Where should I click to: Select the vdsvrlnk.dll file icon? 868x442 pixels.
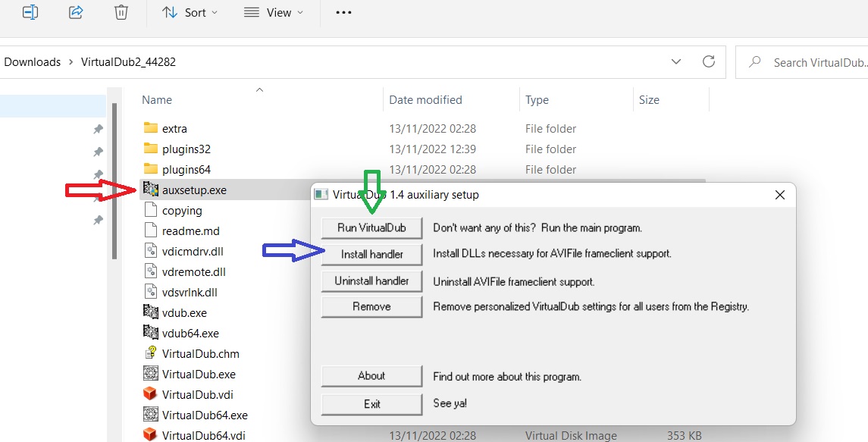151,292
